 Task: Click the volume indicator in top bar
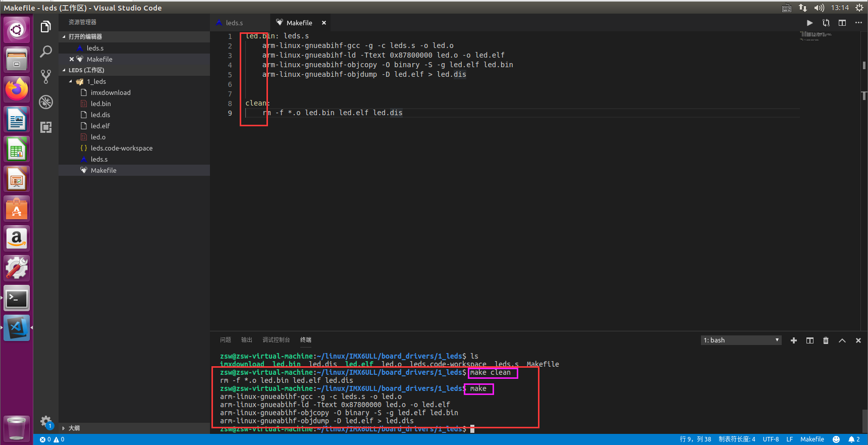(819, 8)
